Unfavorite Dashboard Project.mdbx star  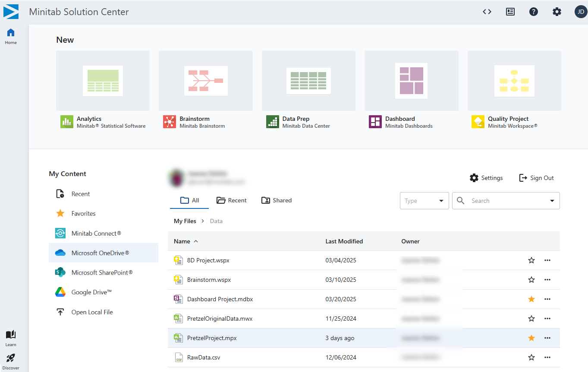[x=531, y=299]
